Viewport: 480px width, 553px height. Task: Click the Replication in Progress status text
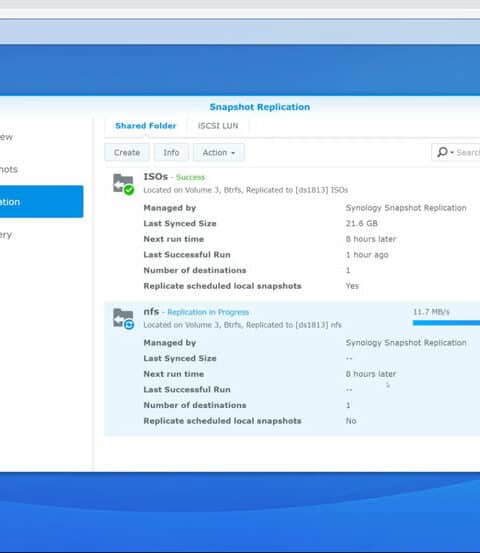click(x=208, y=312)
